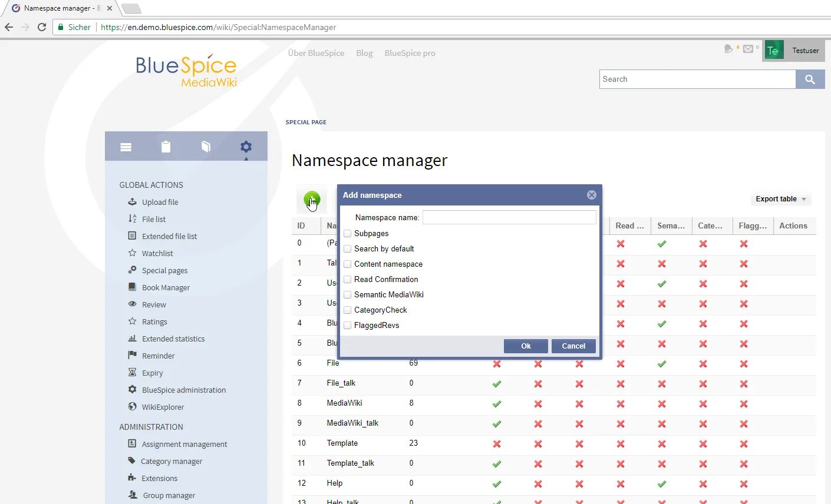
Task: Open the BlueSpice pro link
Action: pyautogui.click(x=410, y=53)
